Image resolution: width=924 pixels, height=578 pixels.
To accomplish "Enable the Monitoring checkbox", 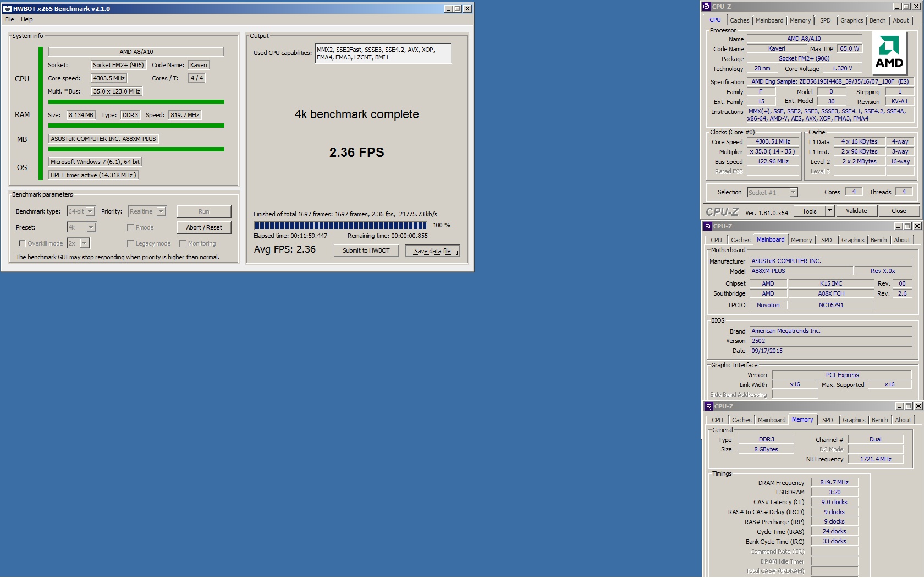I will click(x=183, y=243).
